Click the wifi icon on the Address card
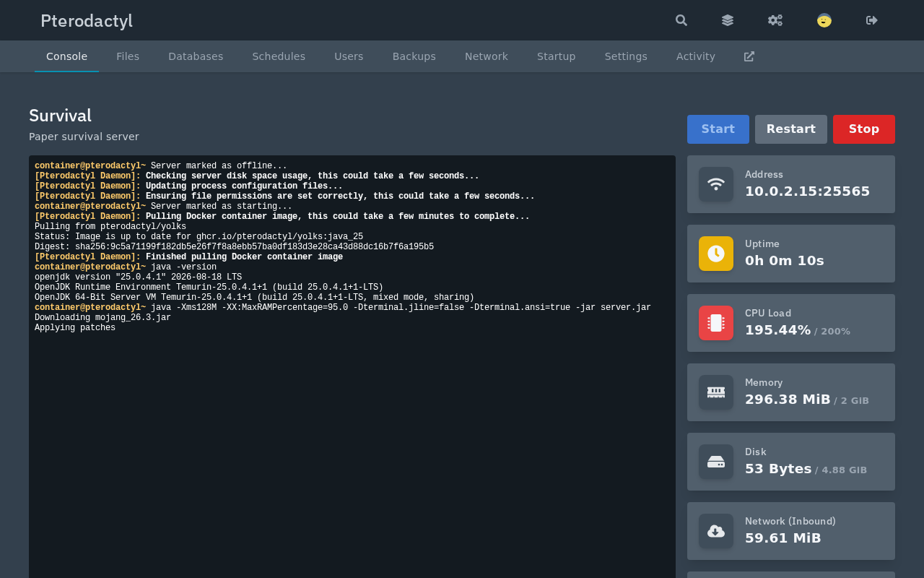The image size is (924, 578). click(716, 184)
